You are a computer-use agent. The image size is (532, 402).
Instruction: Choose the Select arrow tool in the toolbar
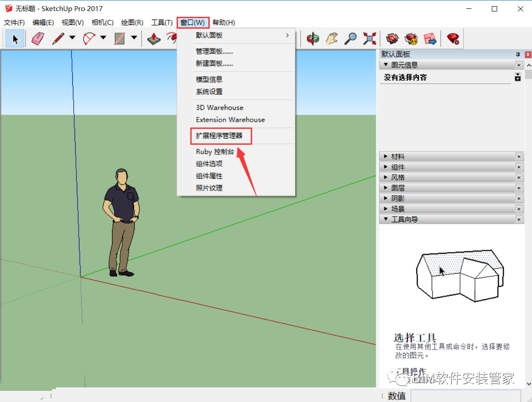[x=15, y=39]
